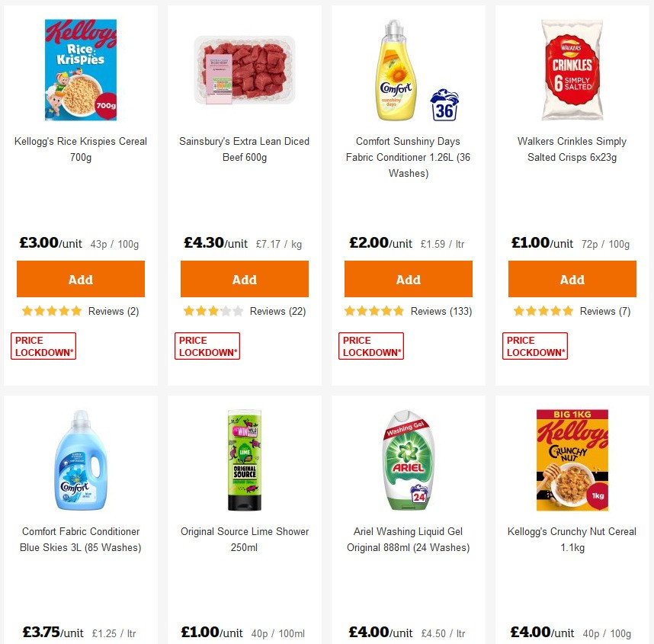View Original Source Lime Shower details
Viewport: 654px width, 644px height.
tap(244, 539)
